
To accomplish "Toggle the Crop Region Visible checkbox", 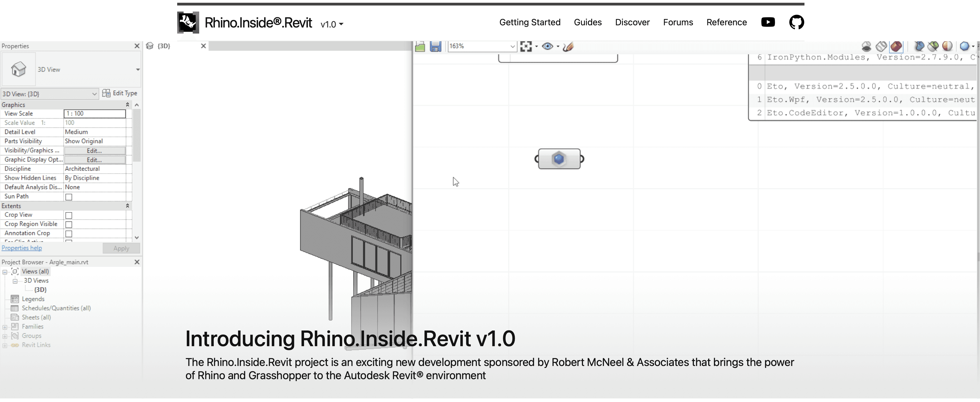I will [x=69, y=224].
